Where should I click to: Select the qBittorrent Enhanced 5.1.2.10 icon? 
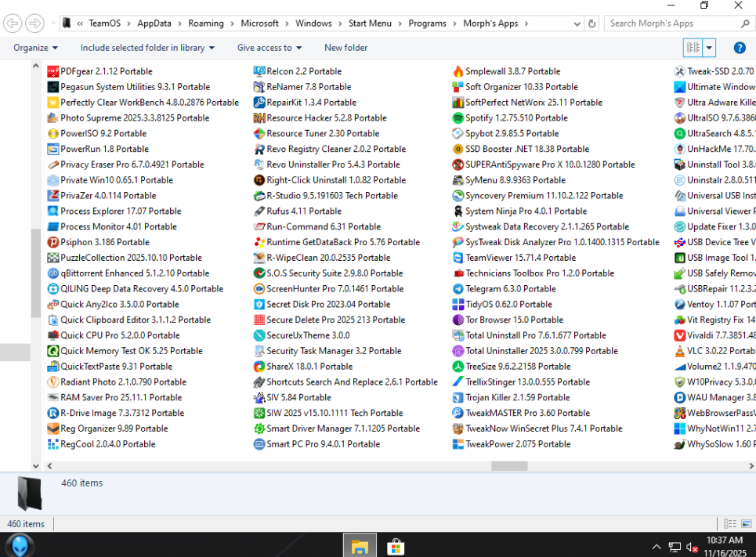pos(53,273)
